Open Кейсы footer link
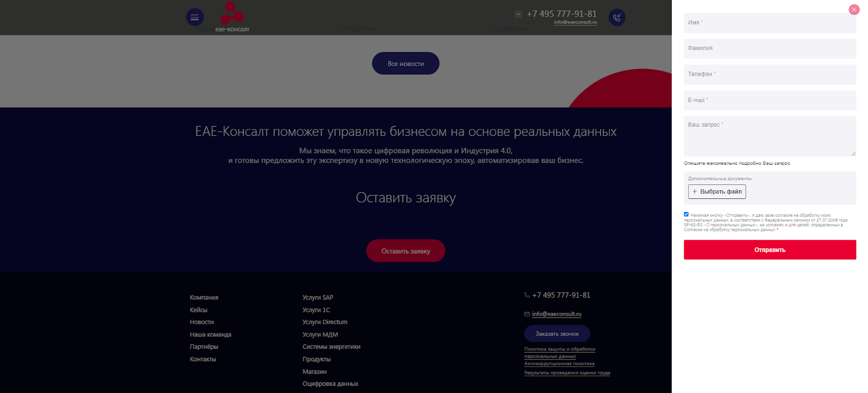The width and height of the screenshot is (868, 393). pos(199,310)
